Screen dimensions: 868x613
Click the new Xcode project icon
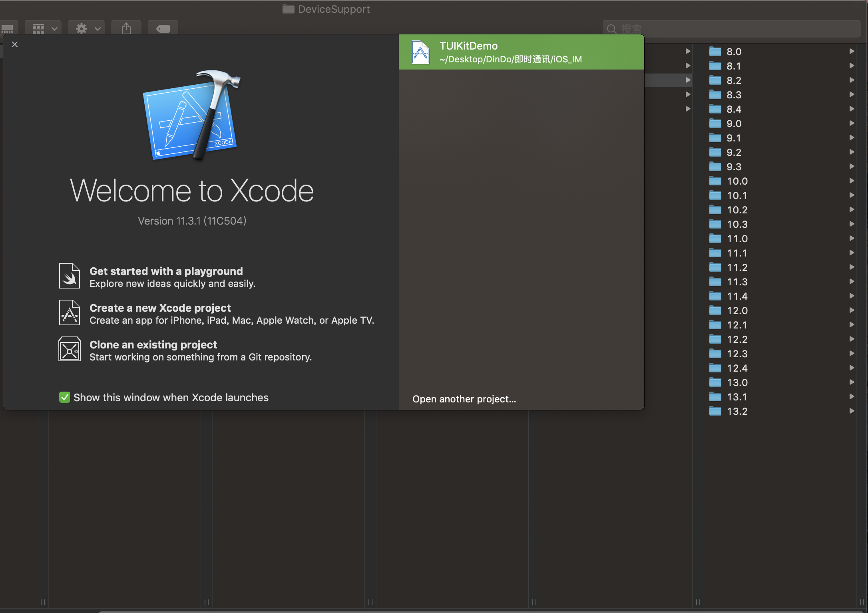70,312
